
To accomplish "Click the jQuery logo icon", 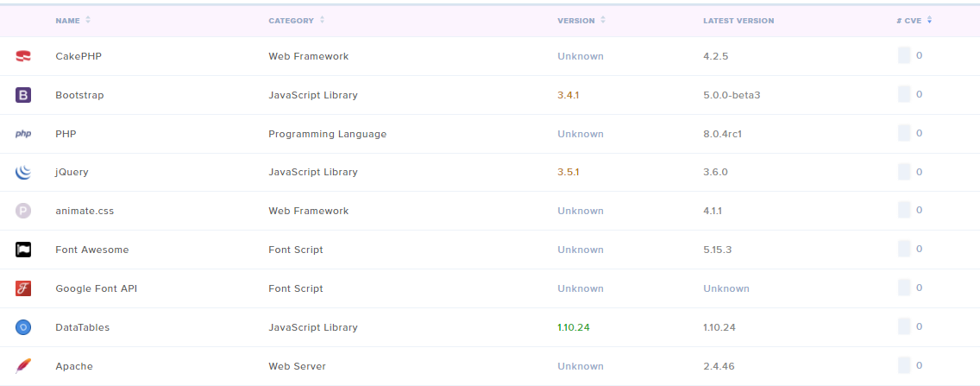I will [x=23, y=173].
